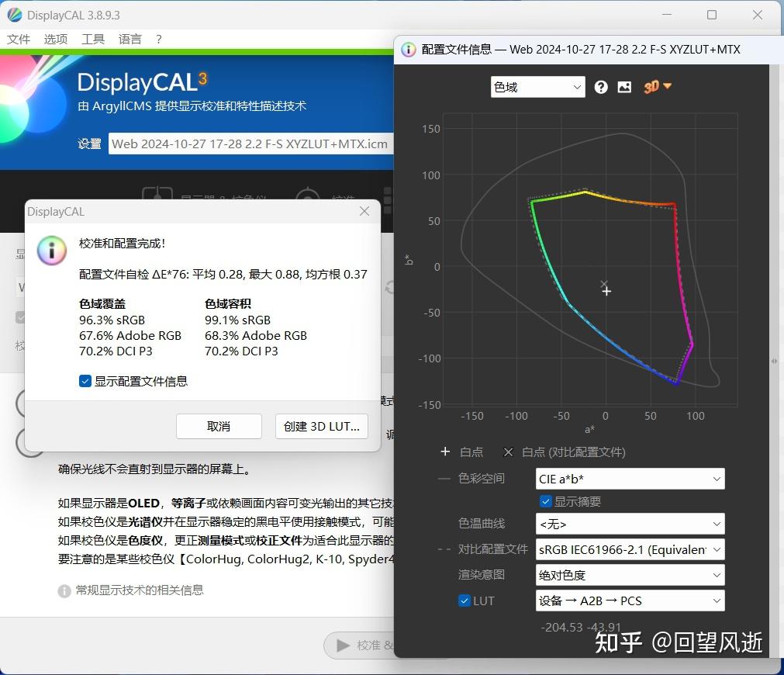The height and width of the screenshot is (675, 784).
Task: Click the 常规显示技术的相关信息 link
Action: (140, 590)
